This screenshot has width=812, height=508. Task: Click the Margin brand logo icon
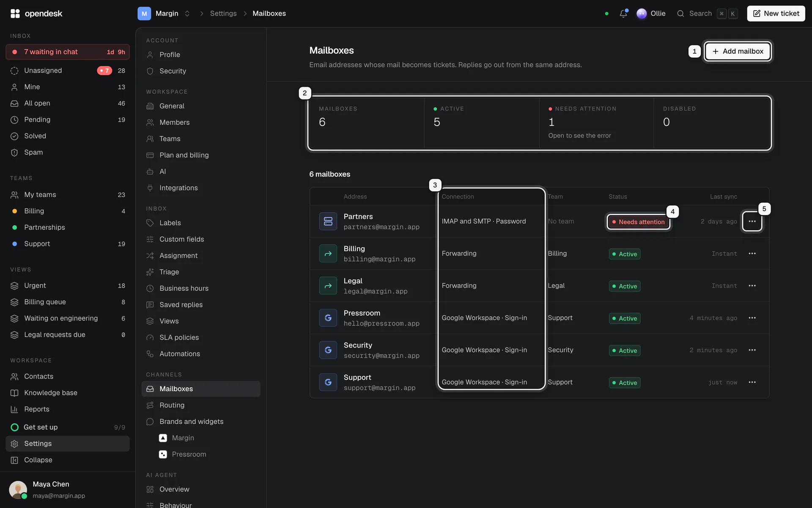pos(163,438)
